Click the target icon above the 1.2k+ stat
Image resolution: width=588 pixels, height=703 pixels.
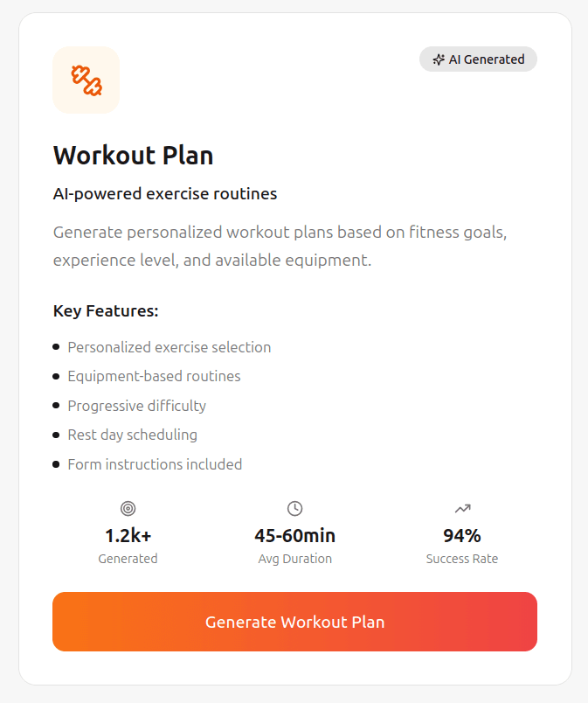(x=128, y=508)
